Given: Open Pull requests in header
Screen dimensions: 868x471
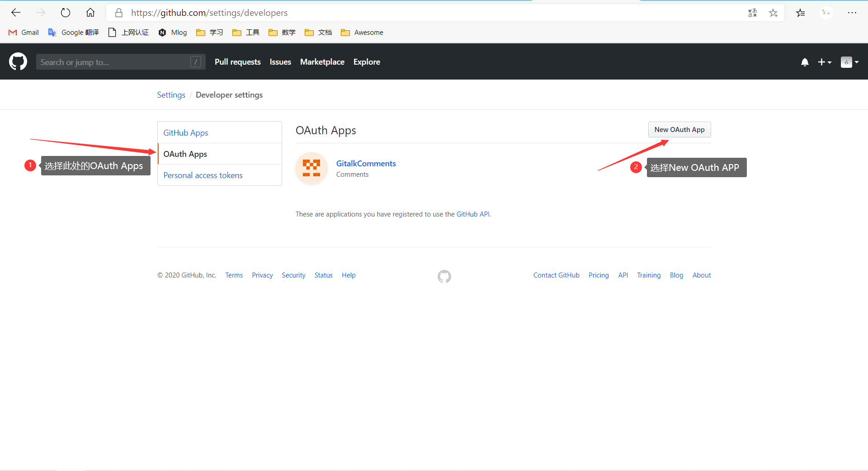Looking at the screenshot, I should point(238,62).
